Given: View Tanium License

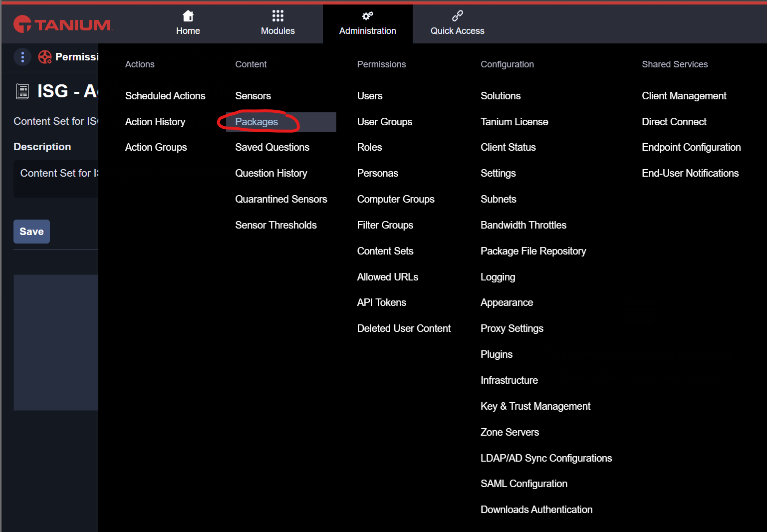Looking at the screenshot, I should coord(514,122).
